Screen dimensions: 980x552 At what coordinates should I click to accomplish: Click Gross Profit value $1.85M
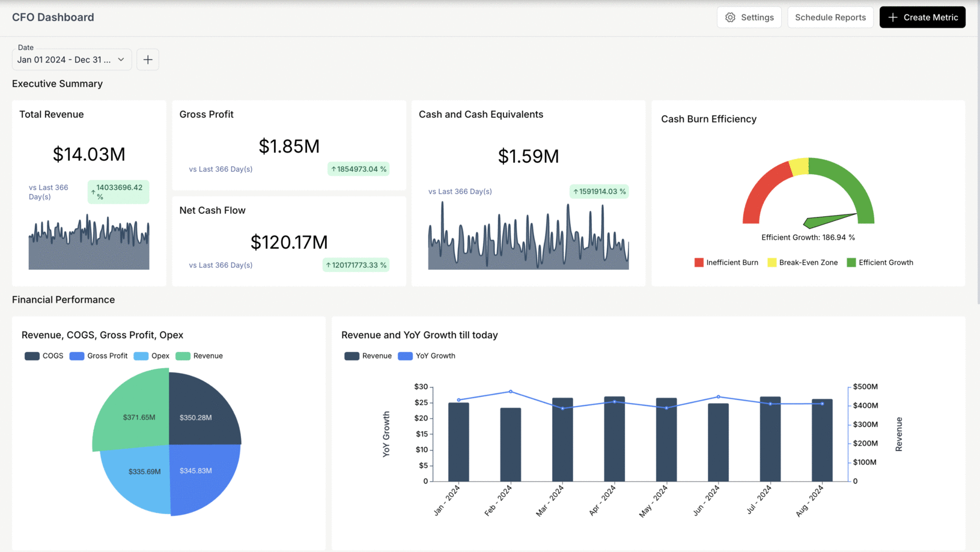[289, 146]
